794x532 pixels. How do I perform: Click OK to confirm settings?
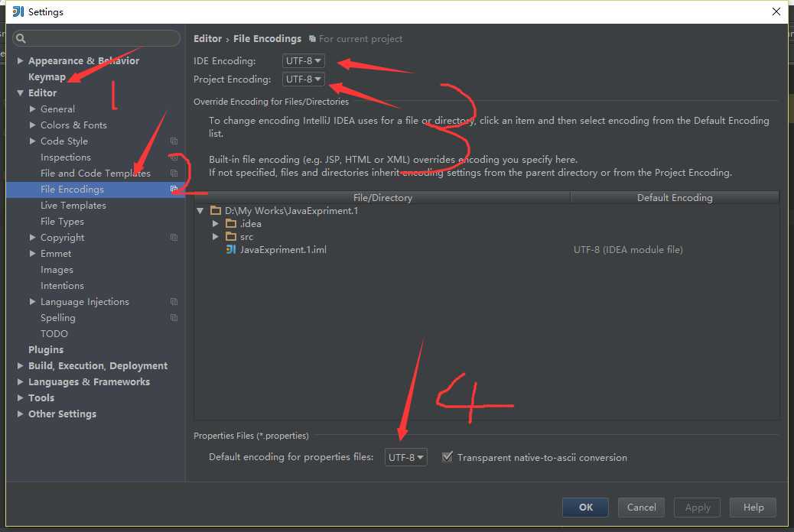pos(585,508)
